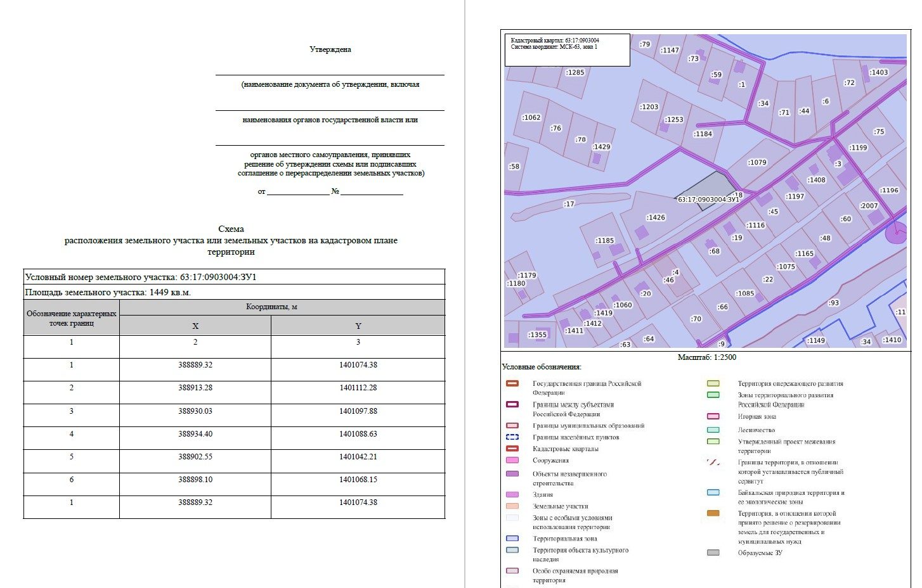This screenshot has width=922, height=588.
Task: Click the Границы населённых пунктов dashed swatch
Action: tap(512, 437)
